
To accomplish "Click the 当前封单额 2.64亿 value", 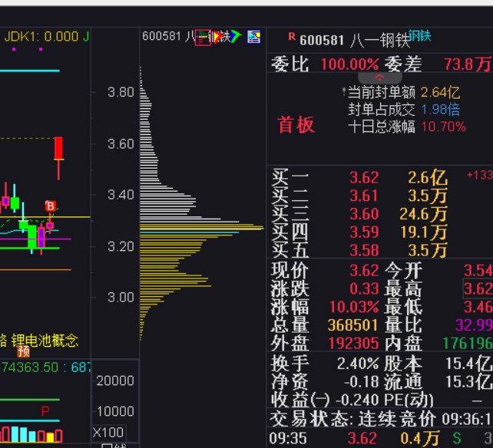I will point(440,92).
